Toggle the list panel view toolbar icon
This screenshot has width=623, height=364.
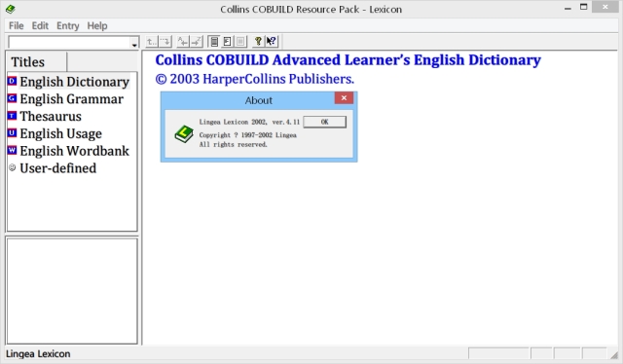click(x=214, y=41)
